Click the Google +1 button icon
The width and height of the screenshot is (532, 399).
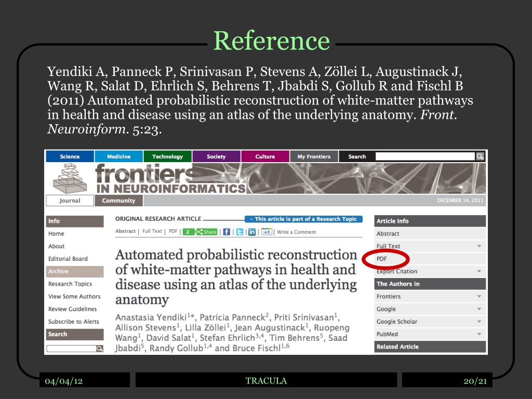(x=267, y=232)
